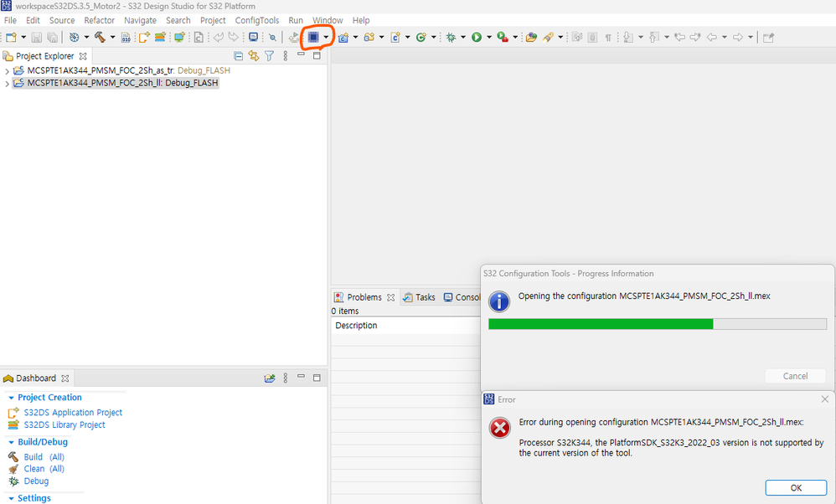The height and width of the screenshot is (504, 836).
Task: Click the Save floppy disk icon
Action: tap(36, 38)
